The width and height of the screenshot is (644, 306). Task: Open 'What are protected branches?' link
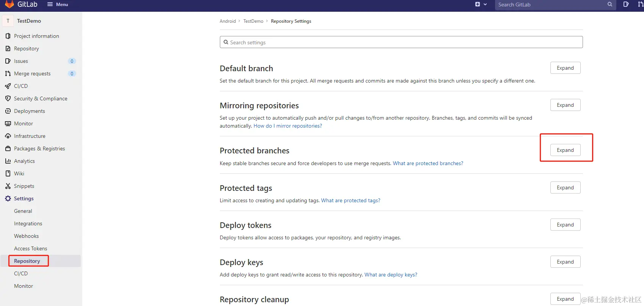point(428,164)
